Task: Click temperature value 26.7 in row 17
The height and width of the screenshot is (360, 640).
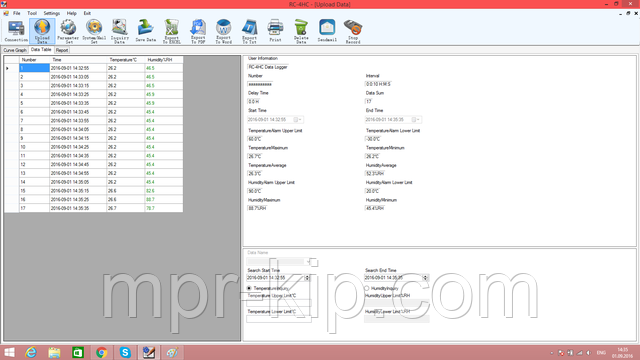Action: [126, 208]
